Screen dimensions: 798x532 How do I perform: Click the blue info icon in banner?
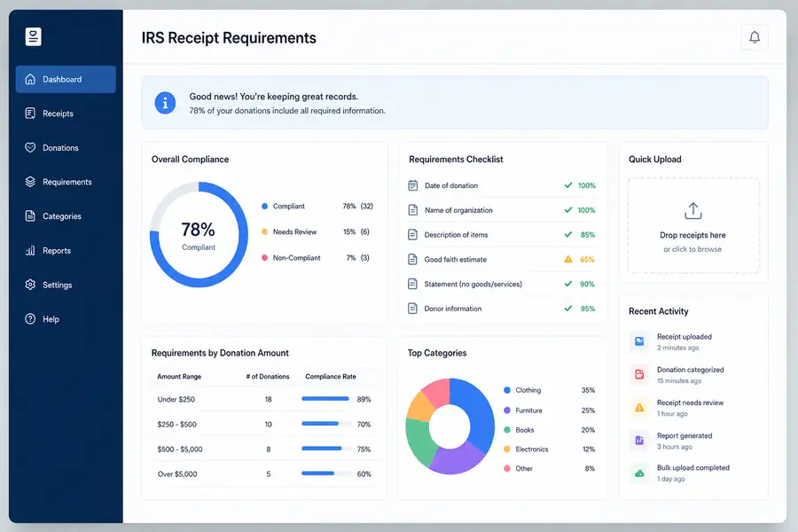[165, 103]
